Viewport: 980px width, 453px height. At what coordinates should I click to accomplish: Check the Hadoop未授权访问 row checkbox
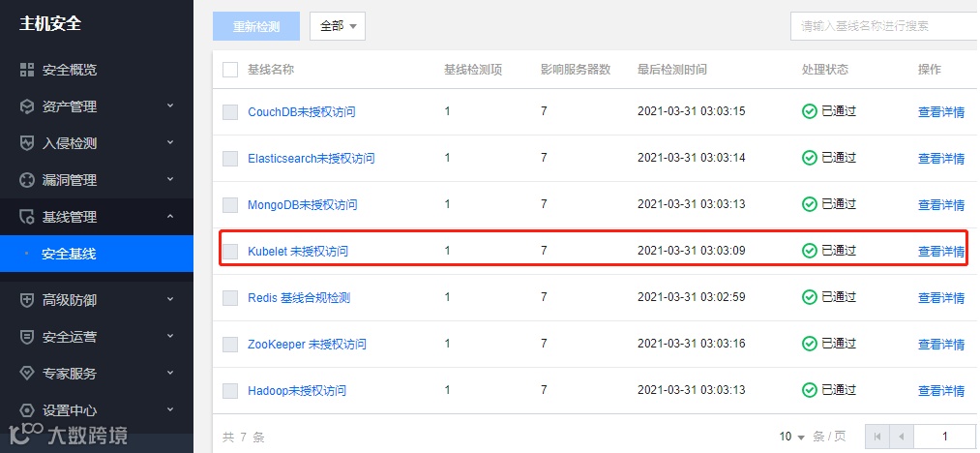(230, 390)
